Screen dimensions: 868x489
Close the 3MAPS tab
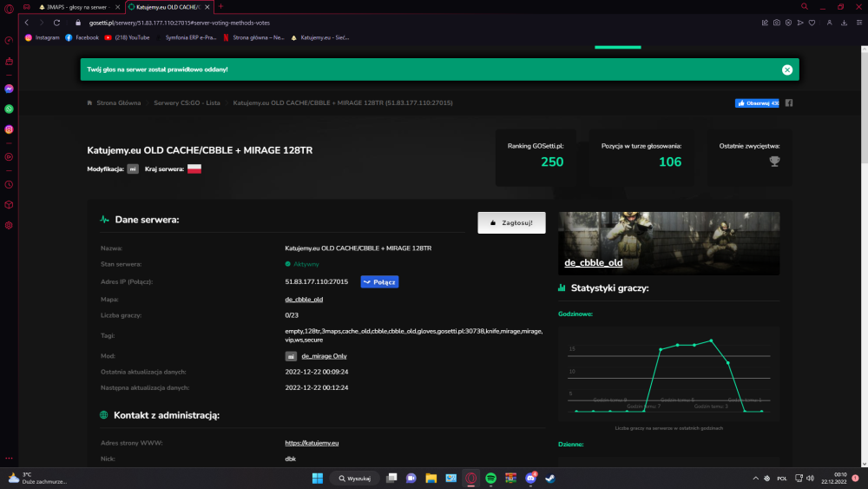click(x=117, y=7)
